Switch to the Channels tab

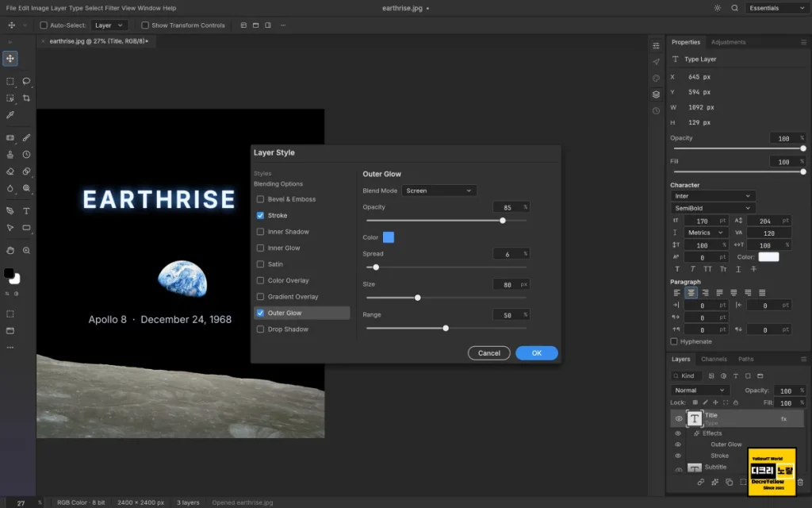click(x=714, y=360)
